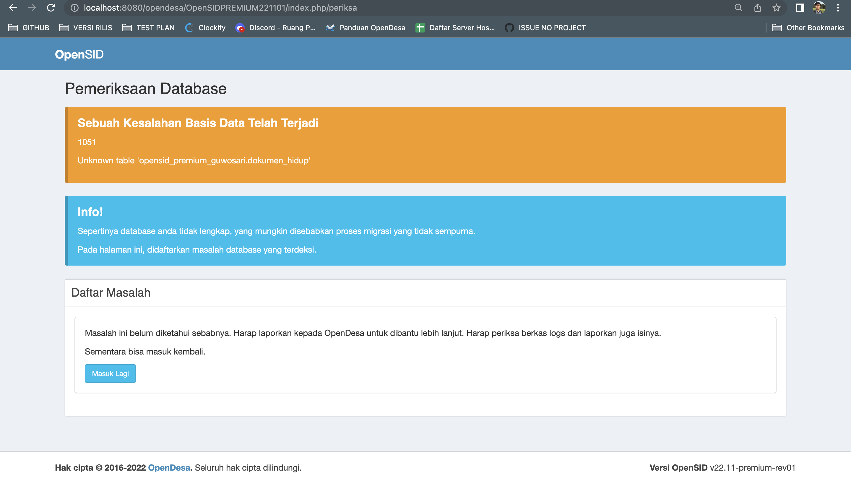Image resolution: width=851 pixels, height=504 pixels.
Task: Open the Chrome three-dot menu
Action: point(838,7)
